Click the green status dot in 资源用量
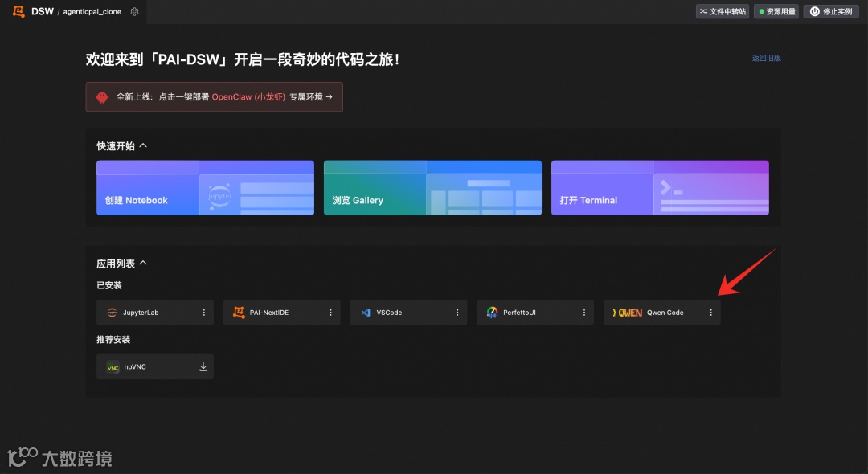 [762, 11]
